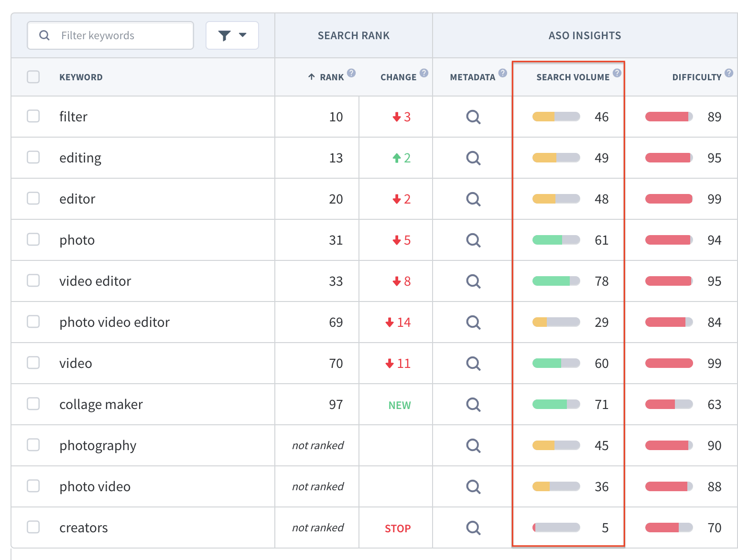Click the ASO INSIGHTS group header
The height and width of the screenshot is (560, 738).
585,35
